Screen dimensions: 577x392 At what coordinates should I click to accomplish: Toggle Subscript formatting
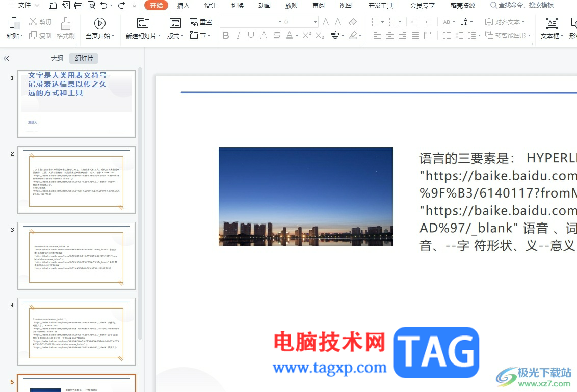(x=320, y=35)
